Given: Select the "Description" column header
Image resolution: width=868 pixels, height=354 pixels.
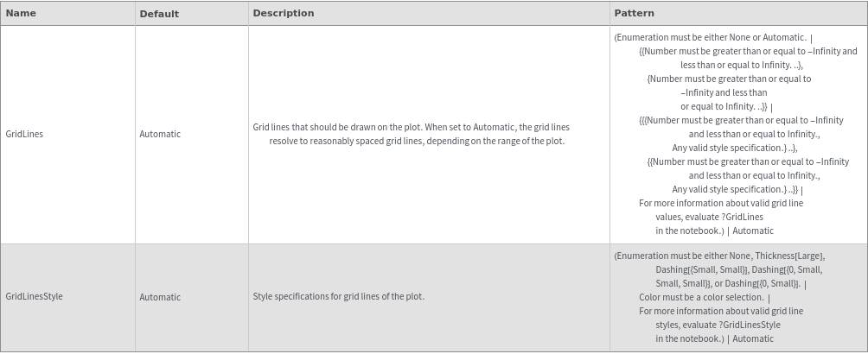Looking at the screenshot, I should pos(284,13).
